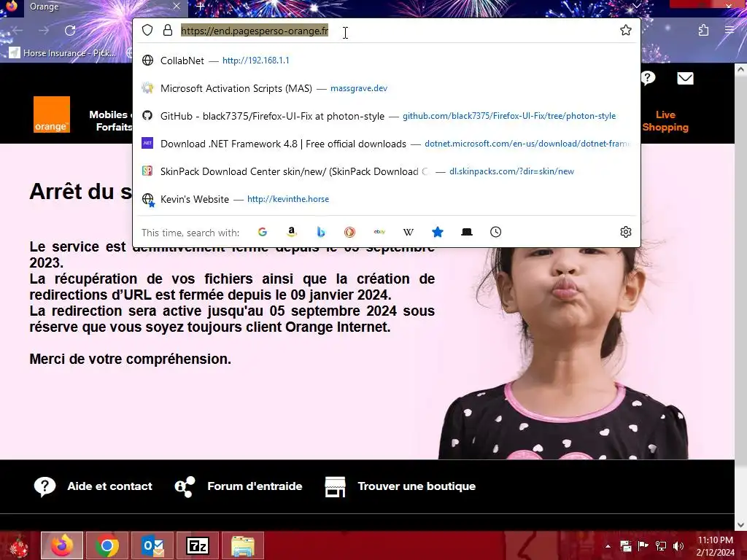747x560 pixels.
Task: Search this time with DuckDuckGo
Action: (x=349, y=232)
